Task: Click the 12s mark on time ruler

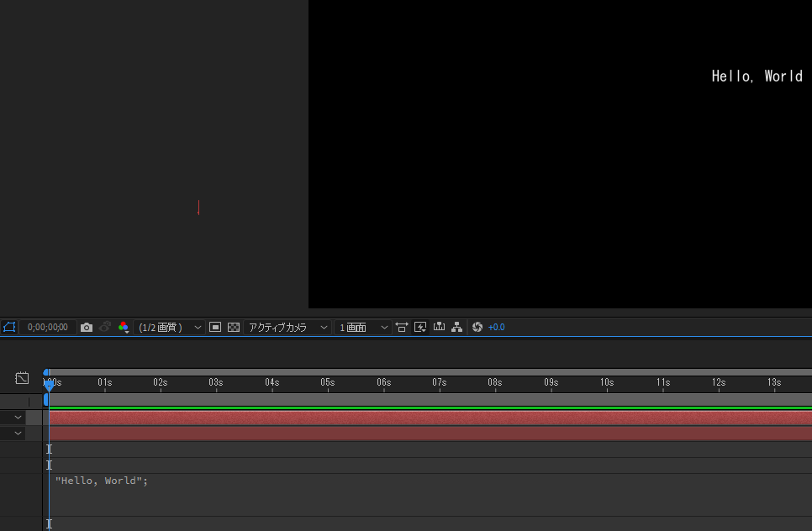Action: [x=718, y=382]
